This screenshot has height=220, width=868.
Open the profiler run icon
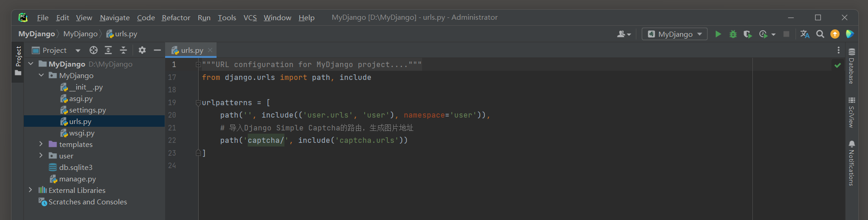(x=763, y=34)
